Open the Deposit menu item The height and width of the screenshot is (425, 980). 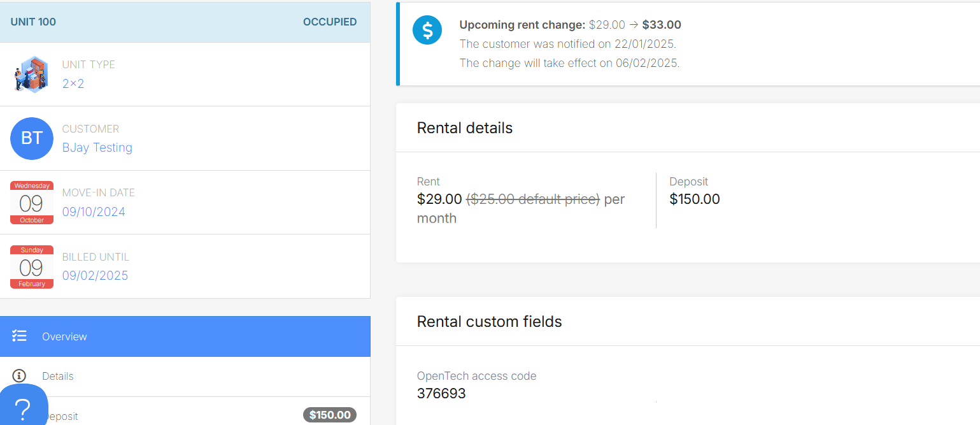[61, 416]
